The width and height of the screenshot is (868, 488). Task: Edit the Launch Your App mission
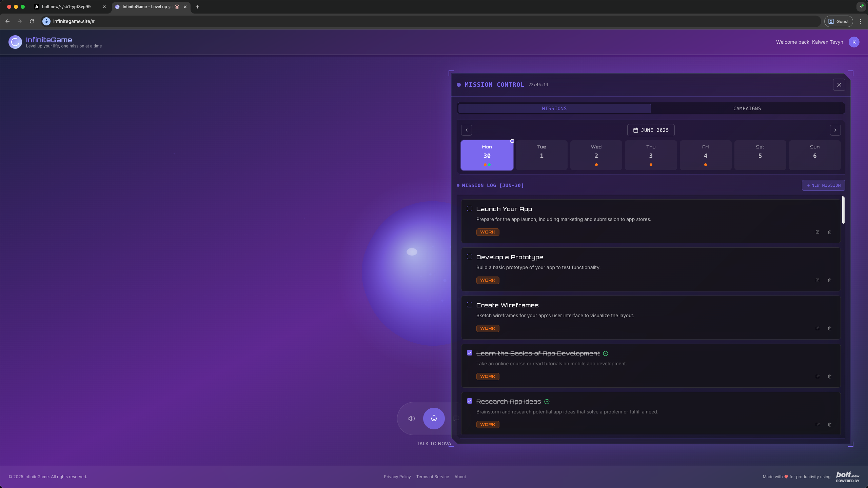[817, 232]
